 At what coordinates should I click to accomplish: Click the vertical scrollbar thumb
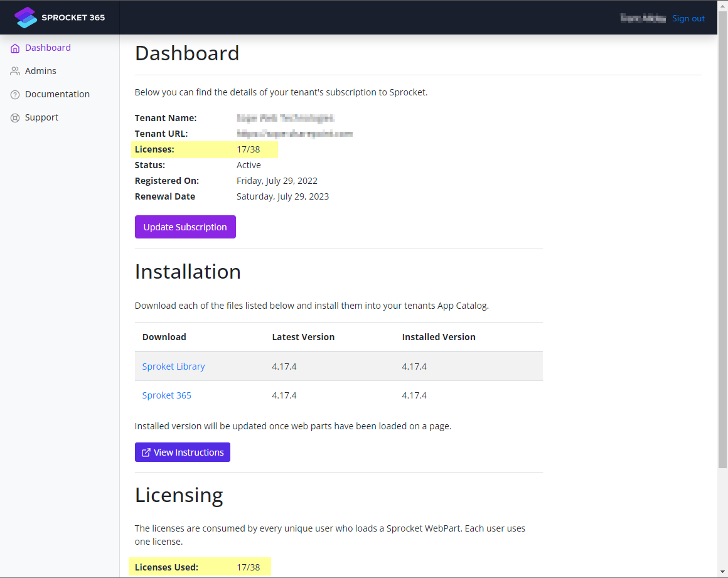pos(722,251)
